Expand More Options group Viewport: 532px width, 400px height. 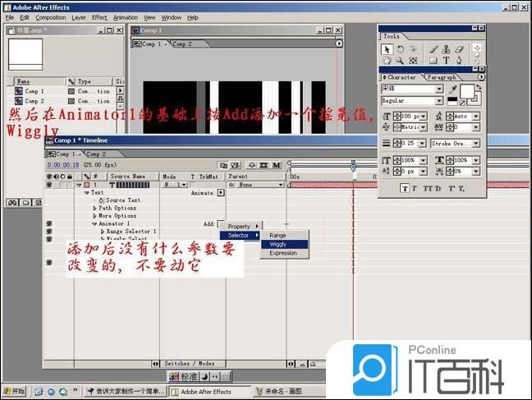[x=94, y=216]
